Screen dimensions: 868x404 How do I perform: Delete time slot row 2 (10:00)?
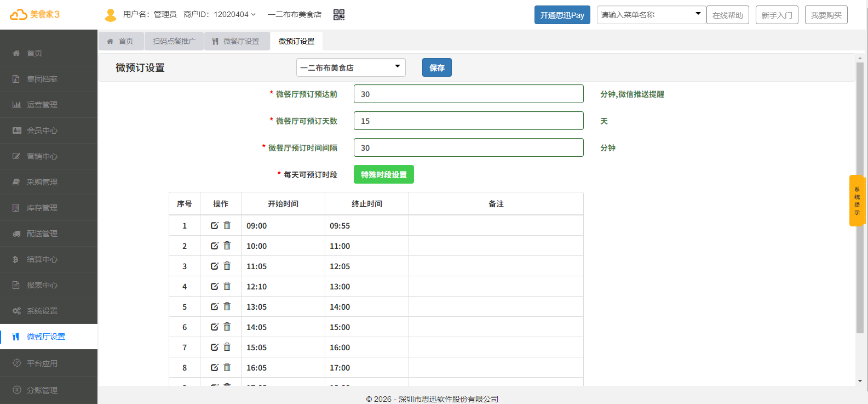click(x=227, y=246)
